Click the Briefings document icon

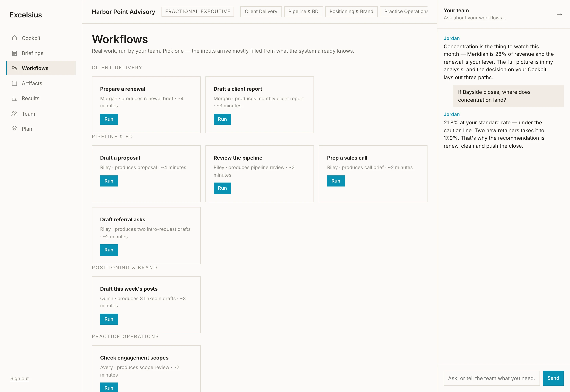[14, 53]
